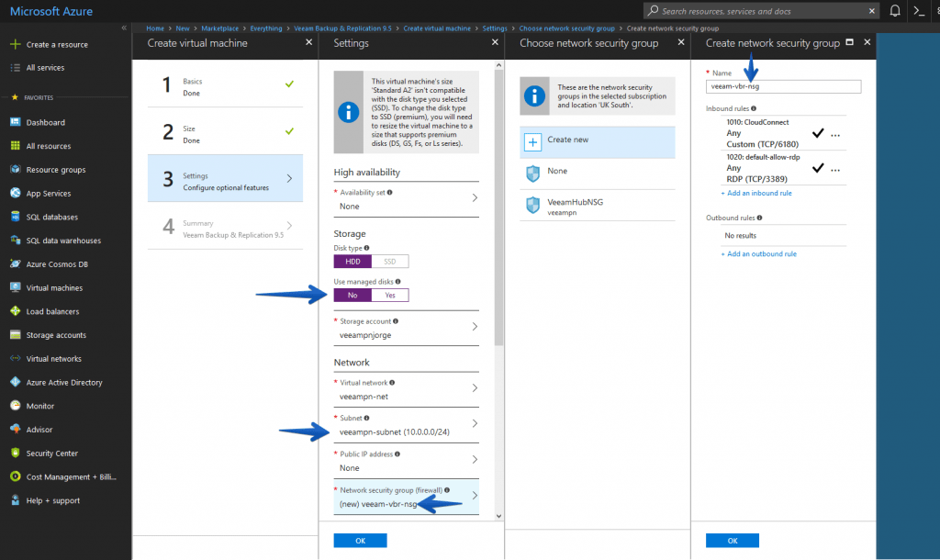Click Add an outbound rule link
This screenshot has width=940, height=560.
tap(759, 253)
